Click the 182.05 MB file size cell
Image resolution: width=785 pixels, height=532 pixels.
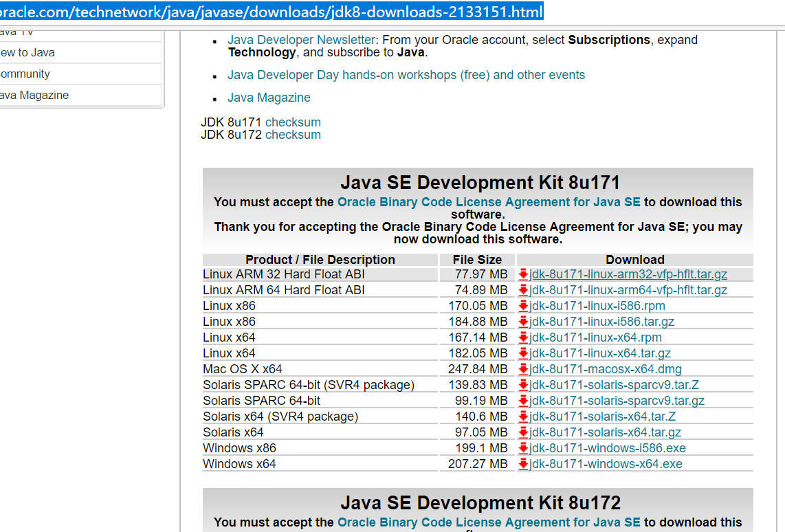click(478, 353)
